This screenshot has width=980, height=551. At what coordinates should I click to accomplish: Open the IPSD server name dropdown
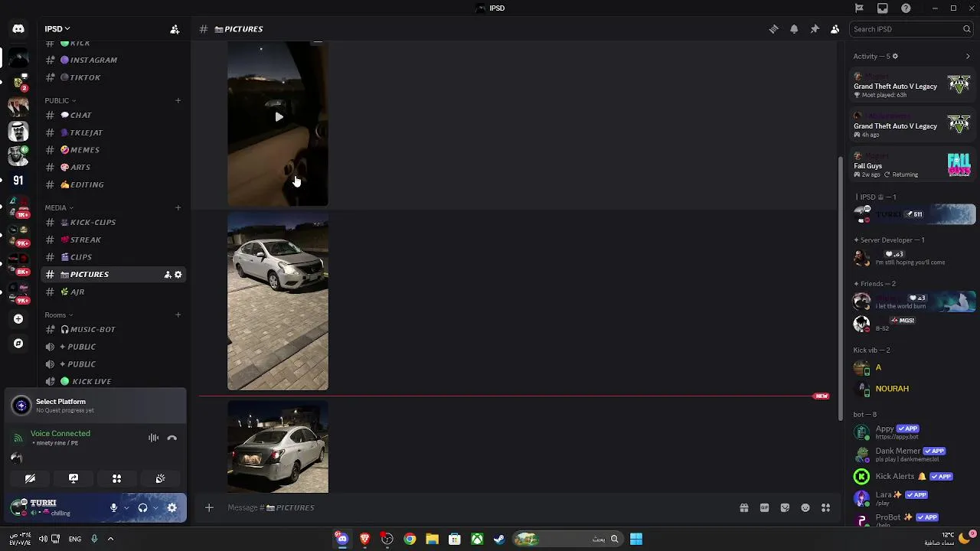pos(57,29)
